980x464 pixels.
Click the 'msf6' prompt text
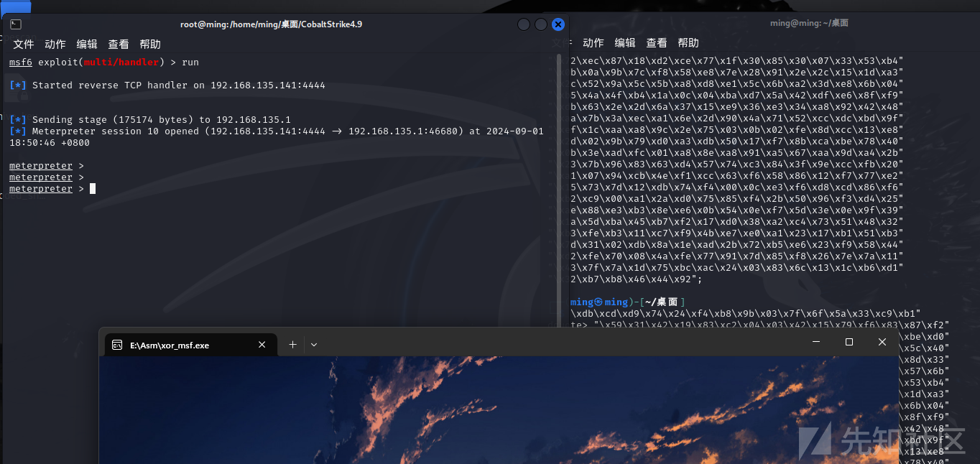tap(21, 62)
